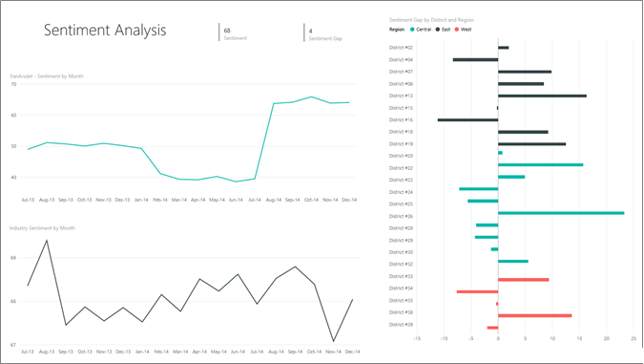Select the District #13 dark bar
The height and width of the screenshot is (364, 644).
542,96
